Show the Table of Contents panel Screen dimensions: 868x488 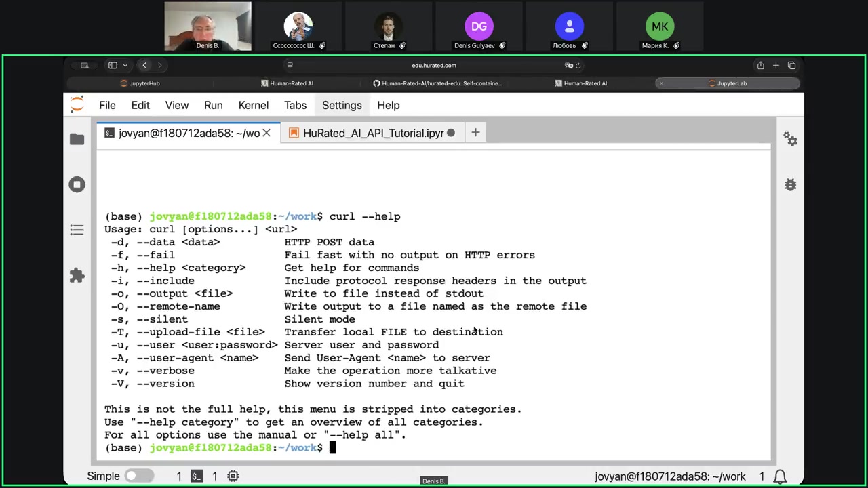[x=77, y=230]
